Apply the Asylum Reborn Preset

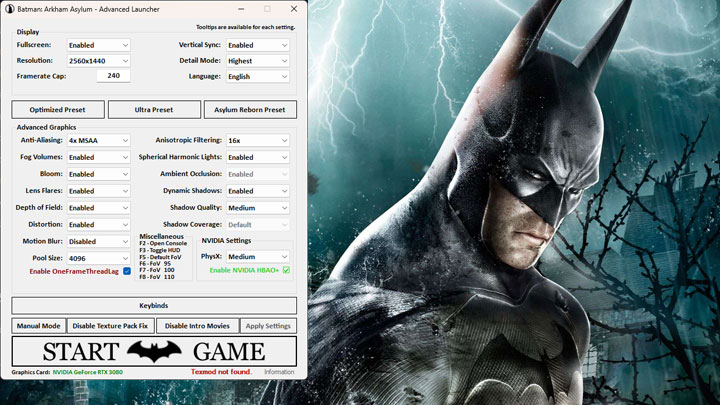click(250, 110)
